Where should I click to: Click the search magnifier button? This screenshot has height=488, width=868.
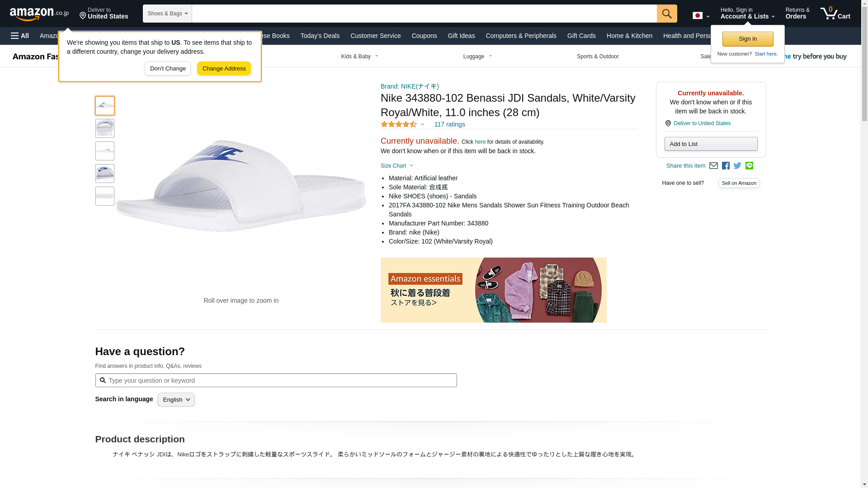[x=667, y=14]
